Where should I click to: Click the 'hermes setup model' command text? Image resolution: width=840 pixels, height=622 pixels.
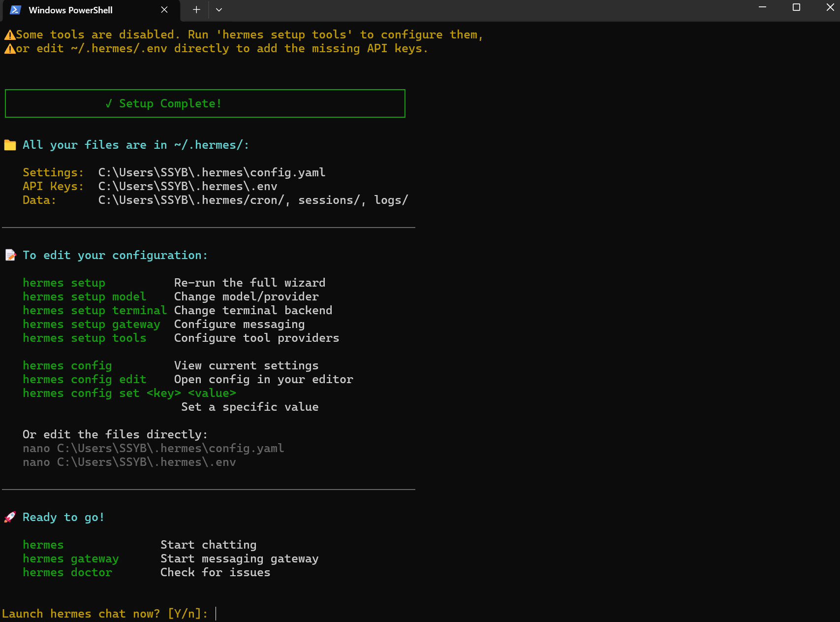84,296
